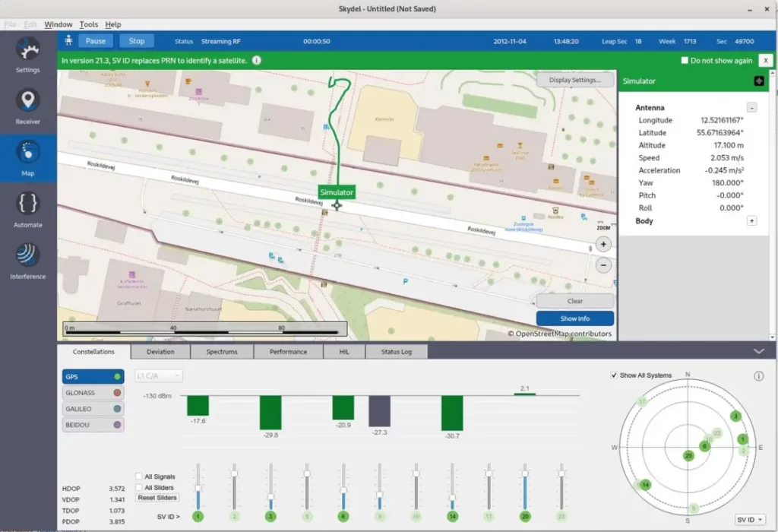
Task: Check the All Signals checkbox
Action: pyautogui.click(x=139, y=477)
